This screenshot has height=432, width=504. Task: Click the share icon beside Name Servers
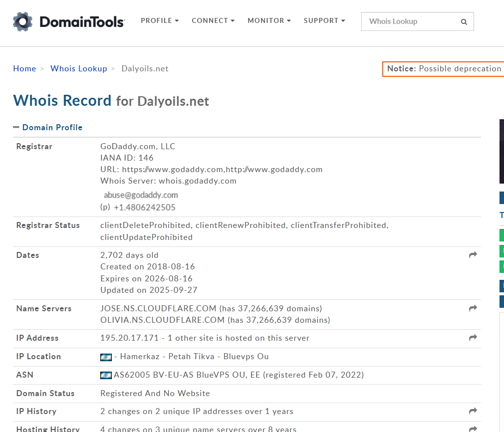pyautogui.click(x=473, y=308)
